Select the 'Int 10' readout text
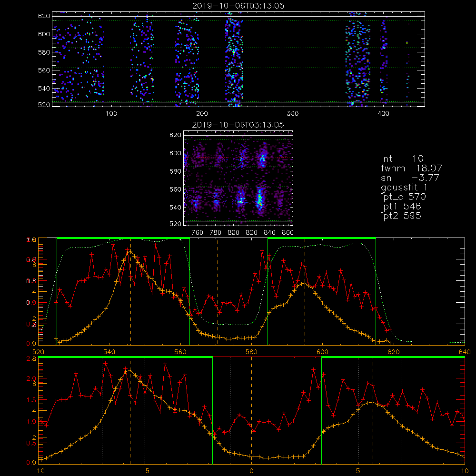The image size is (476, 476). point(402,159)
